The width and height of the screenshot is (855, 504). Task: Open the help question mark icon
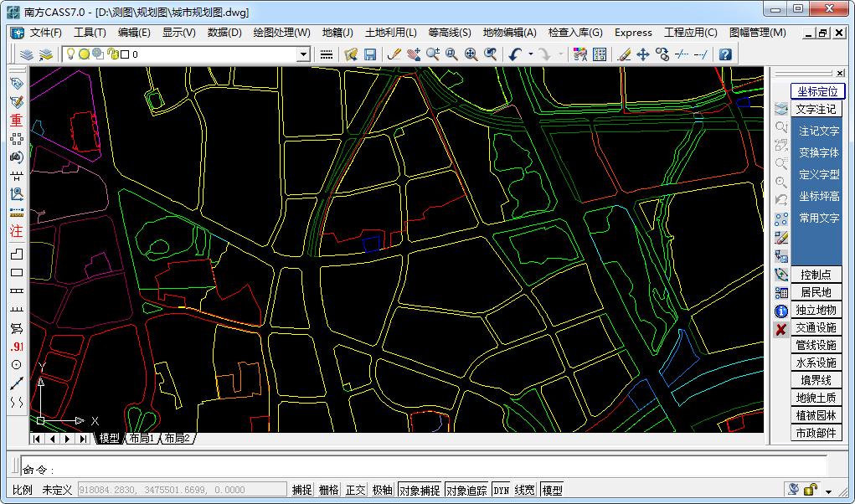coord(725,54)
